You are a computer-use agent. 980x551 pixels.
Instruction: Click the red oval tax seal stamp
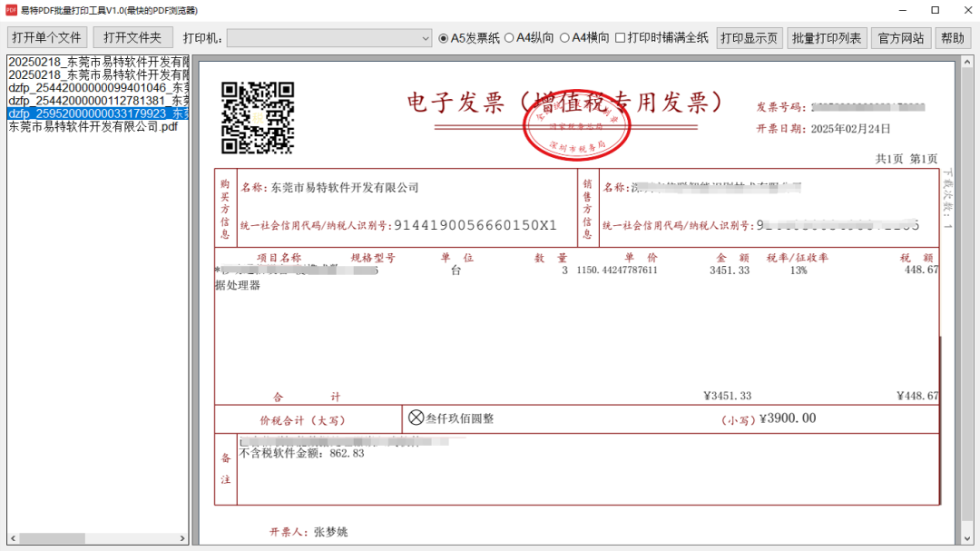pyautogui.click(x=577, y=127)
